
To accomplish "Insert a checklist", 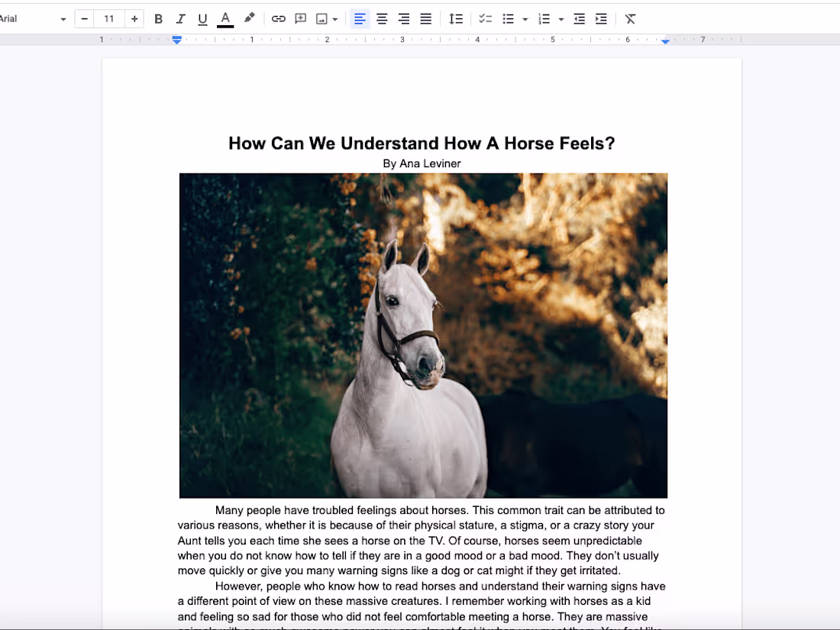I will (x=485, y=18).
